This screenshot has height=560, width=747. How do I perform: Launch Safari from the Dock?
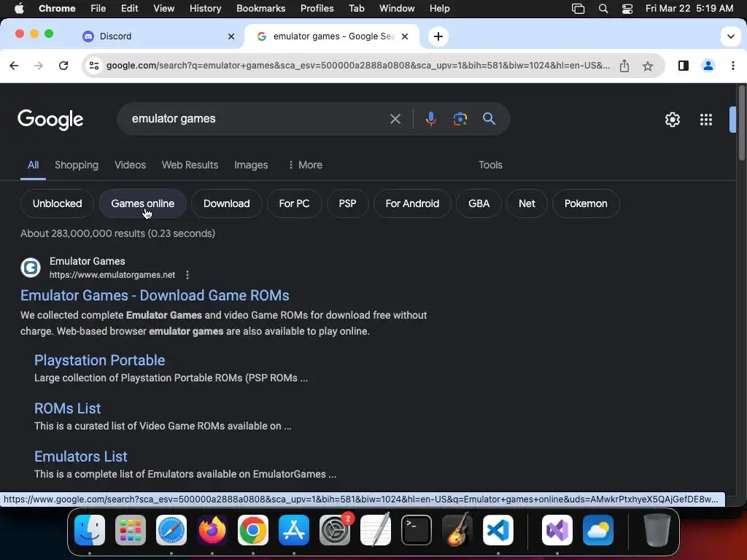[171, 530]
